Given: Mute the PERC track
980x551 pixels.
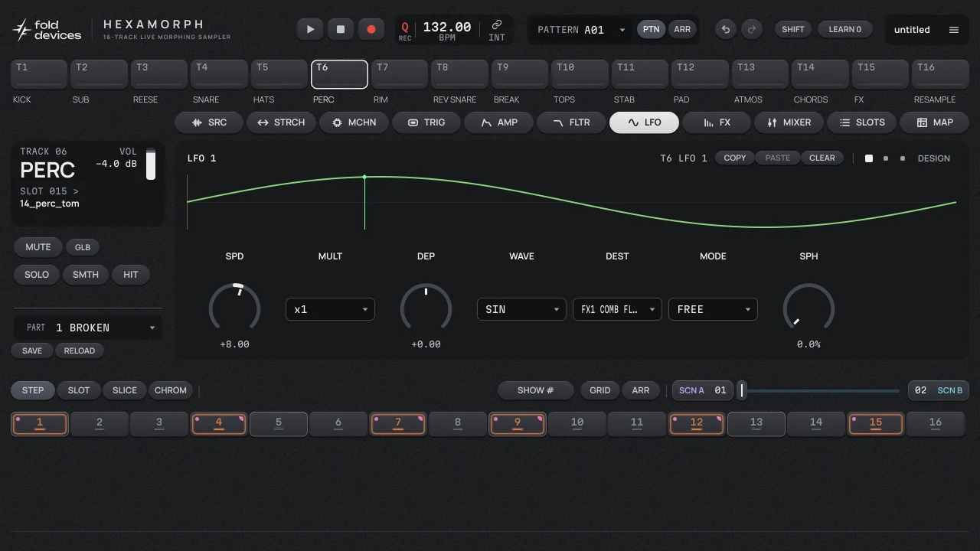Looking at the screenshot, I should pos(38,247).
